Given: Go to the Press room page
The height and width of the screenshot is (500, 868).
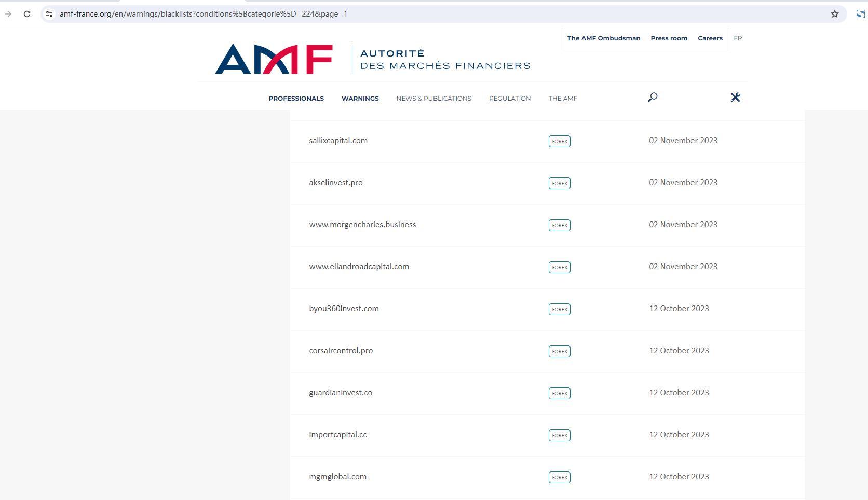Looking at the screenshot, I should tap(669, 38).
